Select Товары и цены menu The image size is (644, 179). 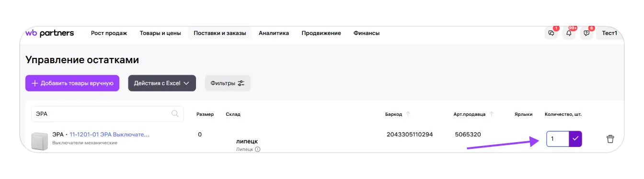tap(161, 33)
